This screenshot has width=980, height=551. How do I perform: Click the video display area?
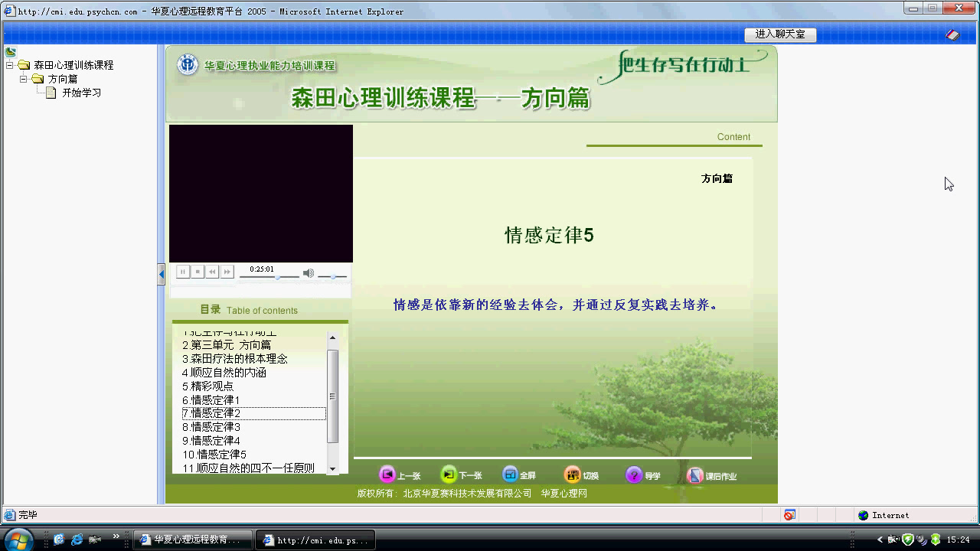click(x=261, y=194)
